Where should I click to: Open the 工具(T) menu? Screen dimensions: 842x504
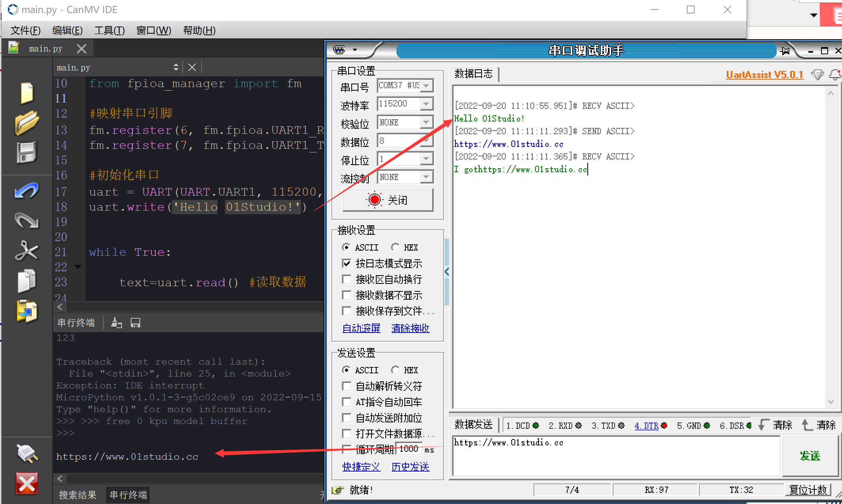point(109,30)
